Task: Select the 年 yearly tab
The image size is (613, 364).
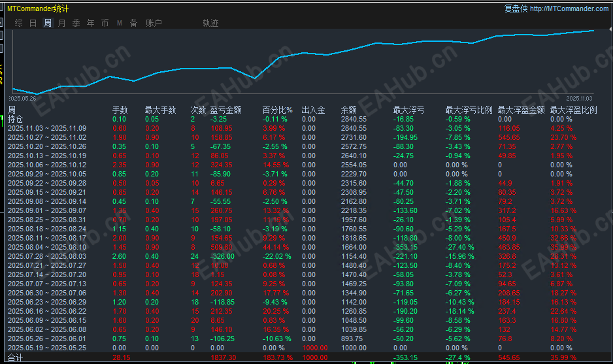Action: coord(90,23)
